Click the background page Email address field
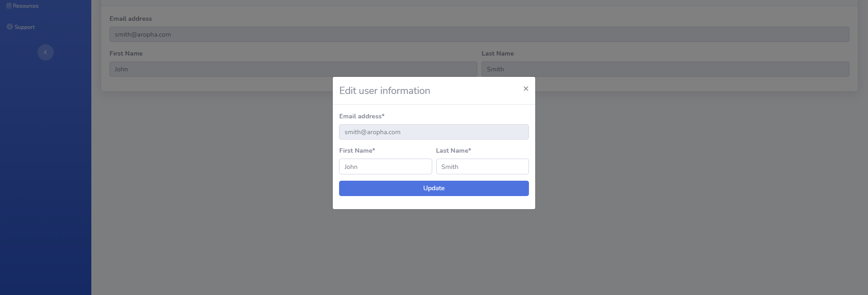The width and height of the screenshot is (868, 295). [479, 34]
